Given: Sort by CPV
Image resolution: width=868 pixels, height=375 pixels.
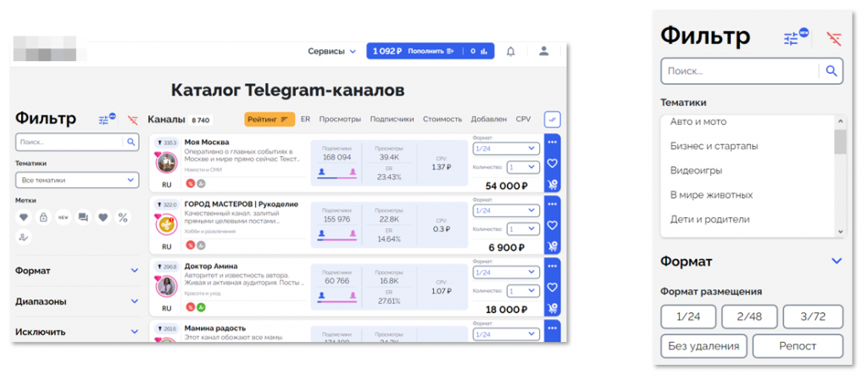Looking at the screenshot, I should 523,119.
